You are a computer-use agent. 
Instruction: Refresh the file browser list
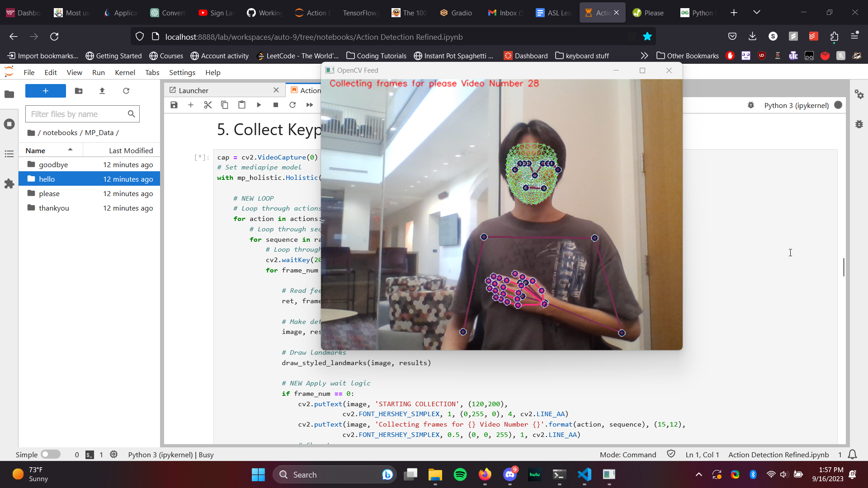click(126, 91)
